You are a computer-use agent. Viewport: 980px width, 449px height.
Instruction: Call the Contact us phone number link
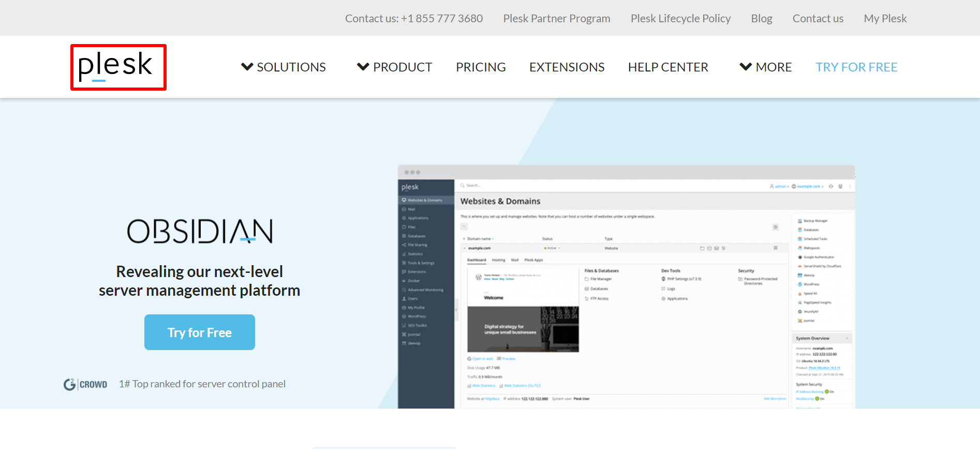pos(414,19)
